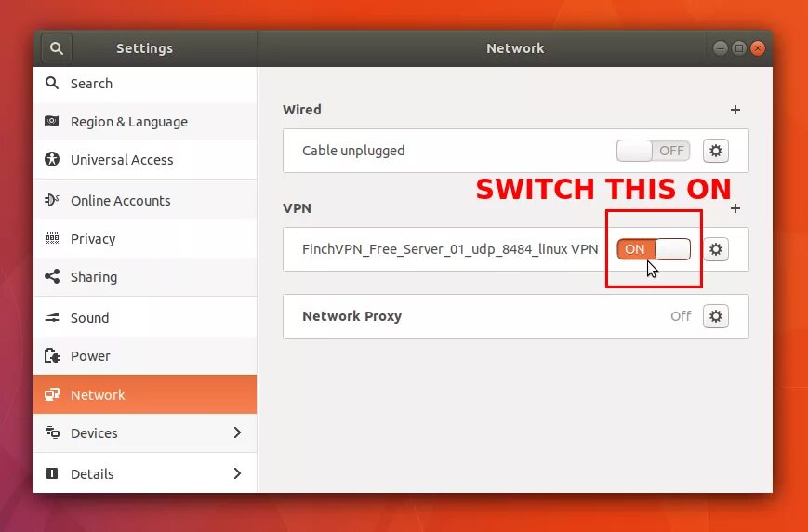This screenshot has width=808, height=532.
Task: Open the Details settings category
Action: pos(145,473)
